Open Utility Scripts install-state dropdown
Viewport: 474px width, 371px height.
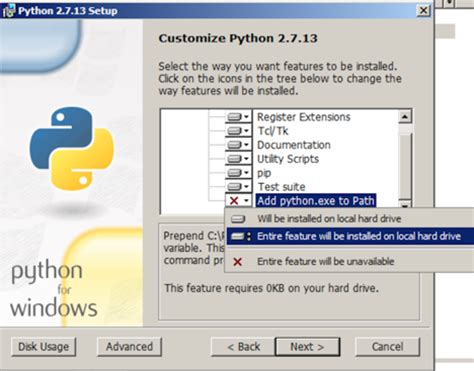239,159
